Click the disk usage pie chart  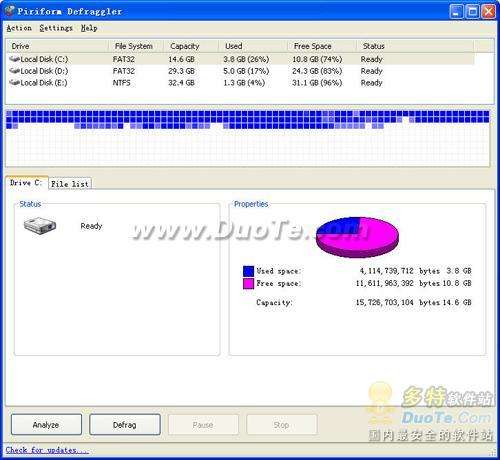coord(357,237)
